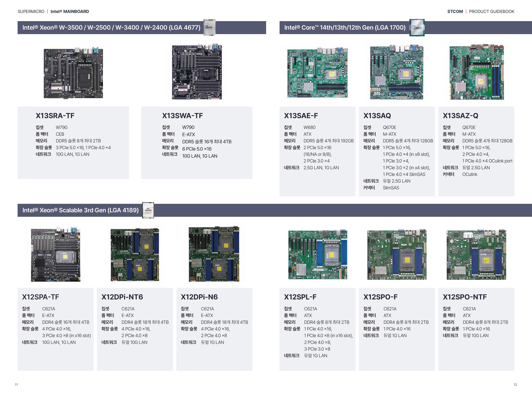Viewport: 532px width, 396px height.
Task: Select the X12DPi-N6 motherboard image
Action: [x=214, y=254]
